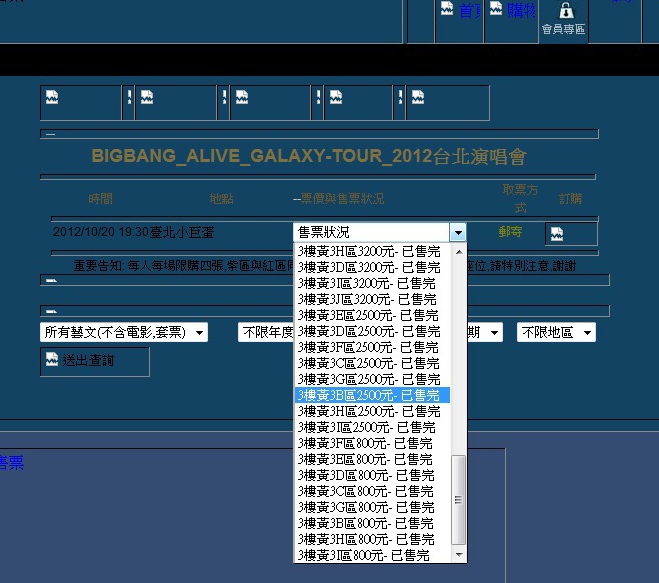Image resolution: width=659 pixels, height=583 pixels.
Task: Select option 3樓黃3D區3200元 已售完
Action: point(372,267)
